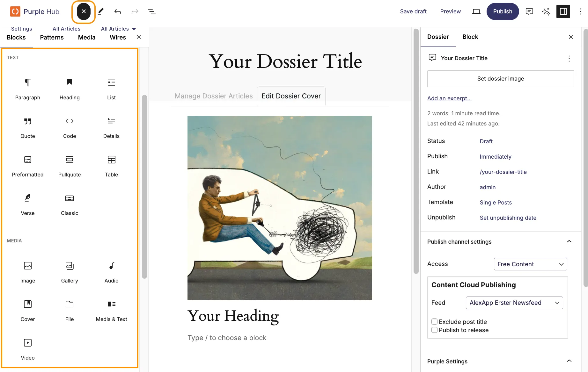Click the Add an excerpt link
The width and height of the screenshot is (588, 372).
click(x=449, y=98)
